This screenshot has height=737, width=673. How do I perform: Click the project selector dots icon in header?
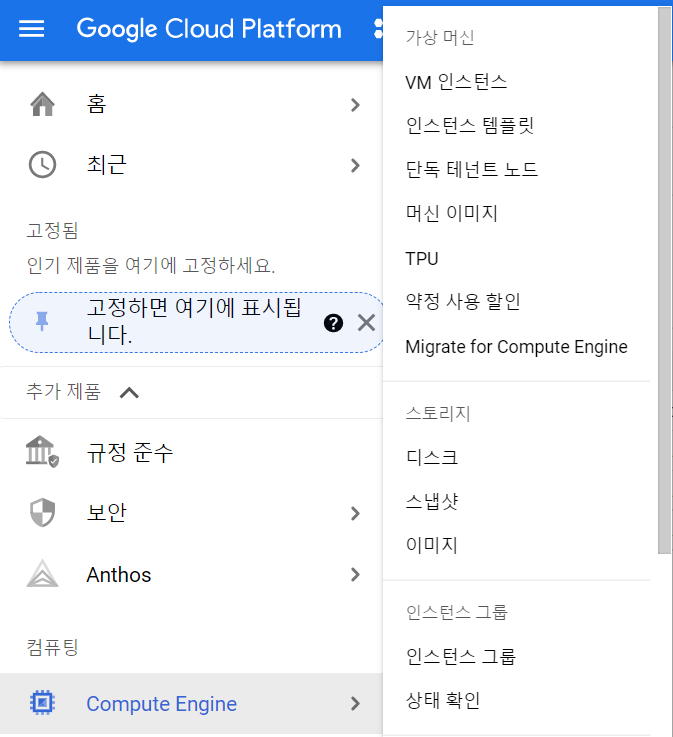coord(377,29)
